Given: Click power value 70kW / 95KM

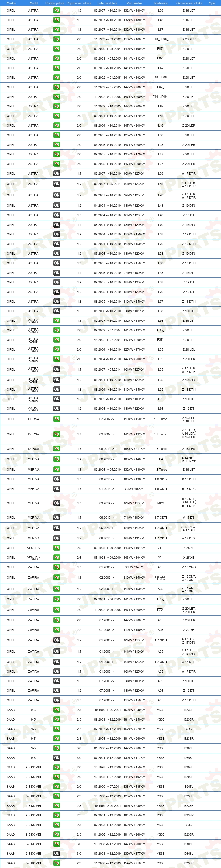Looking at the screenshot, I should point(134,489).
